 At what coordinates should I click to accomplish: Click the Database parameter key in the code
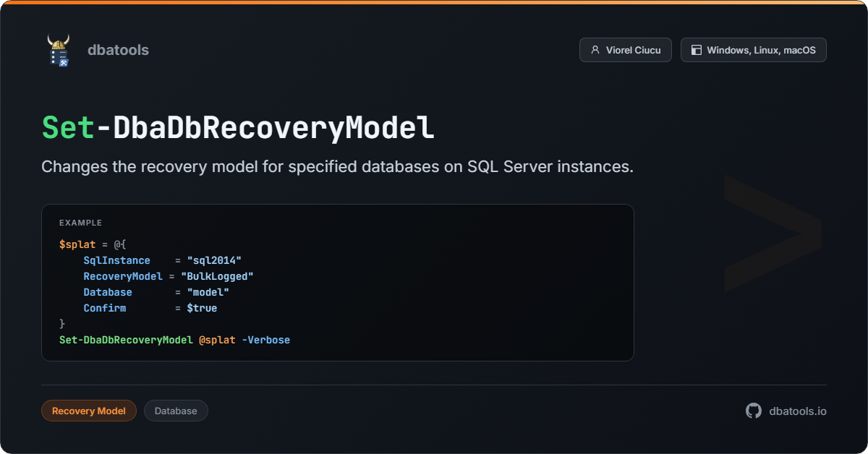(x=108, y=292)
